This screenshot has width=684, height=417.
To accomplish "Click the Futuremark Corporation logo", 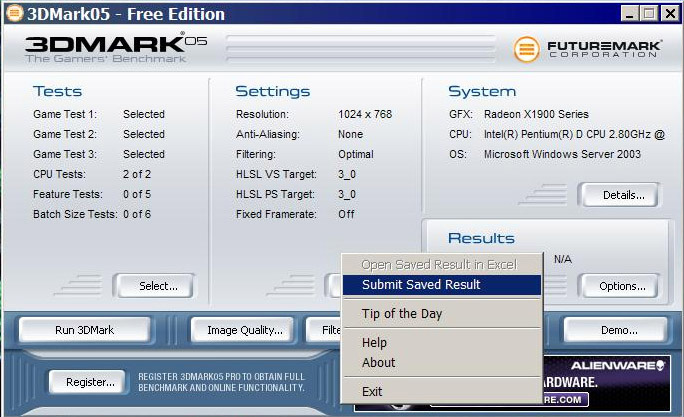I will point(588,48).
